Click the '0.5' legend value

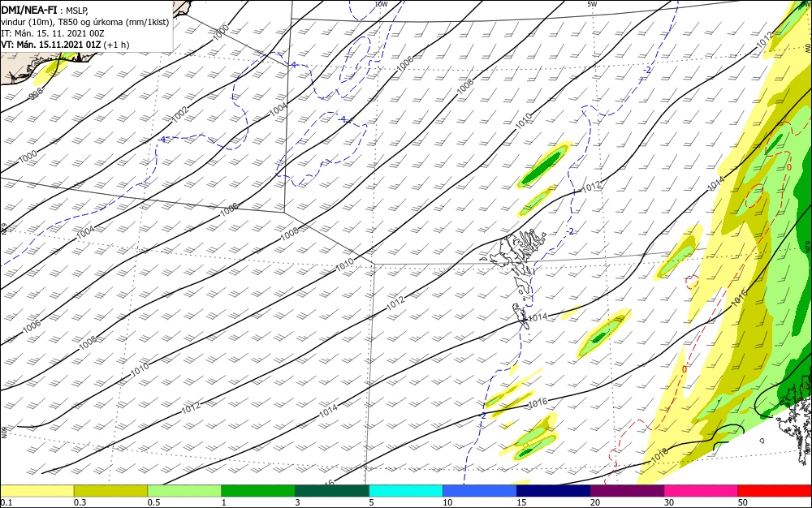point(153,502)
